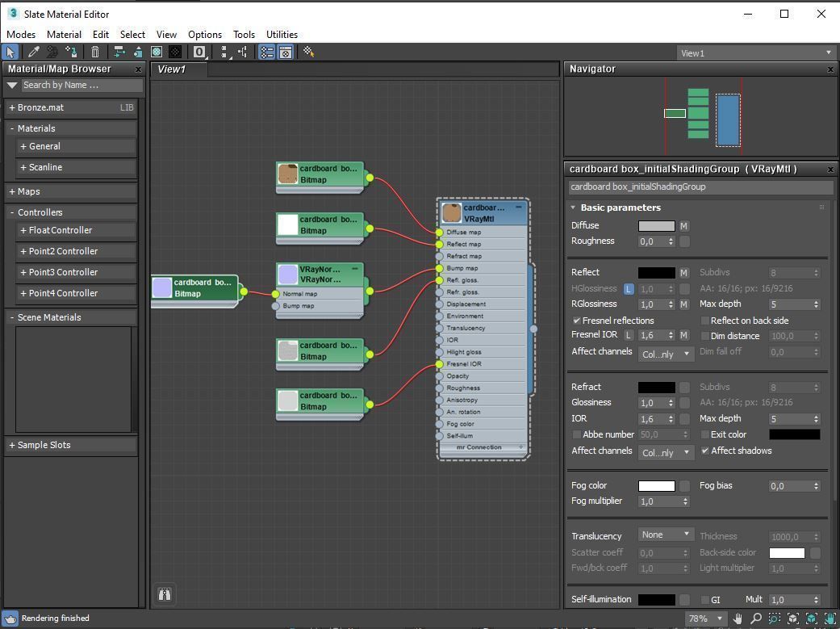
Task: Enable Abbe number checkbox
Action: point(576,434)
